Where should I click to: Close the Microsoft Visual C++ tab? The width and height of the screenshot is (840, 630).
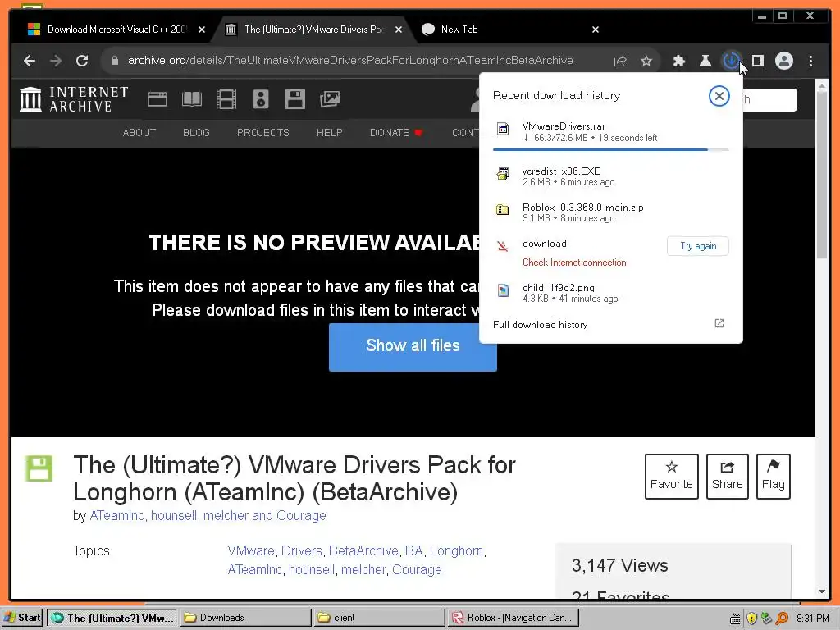[202, 30]
